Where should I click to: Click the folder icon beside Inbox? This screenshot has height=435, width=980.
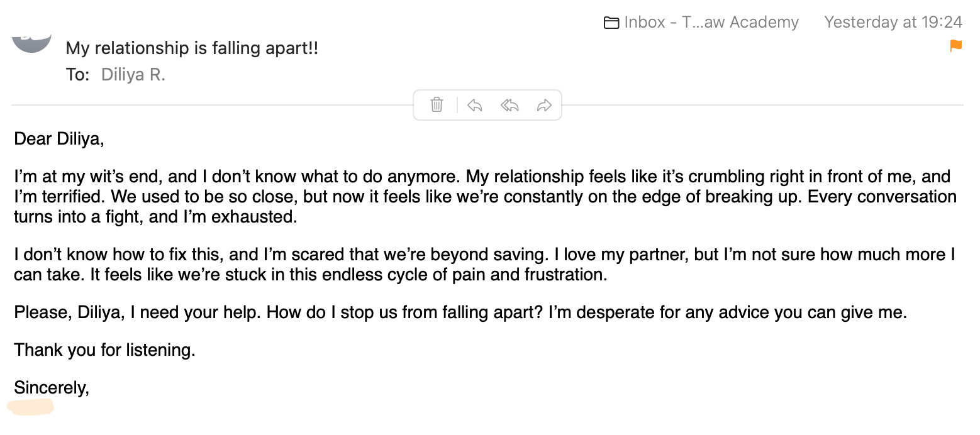[x=611, y=23]
